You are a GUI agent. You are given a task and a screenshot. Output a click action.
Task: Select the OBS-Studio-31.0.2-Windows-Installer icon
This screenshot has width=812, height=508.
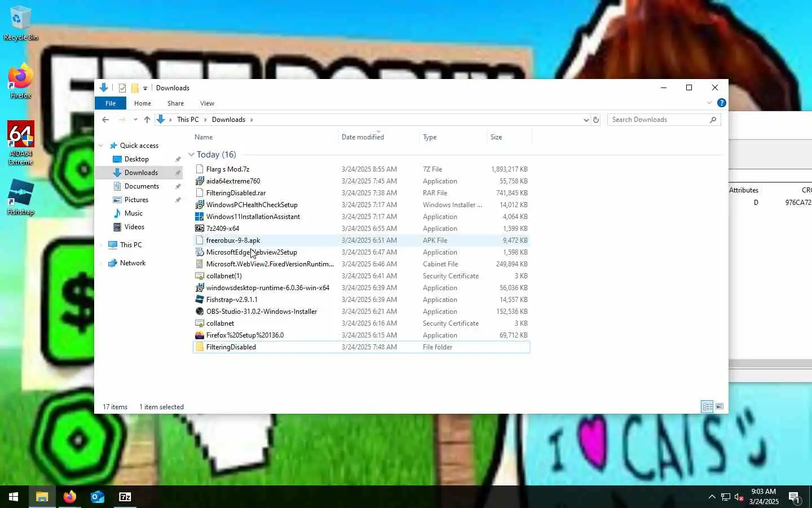point(199,312)
